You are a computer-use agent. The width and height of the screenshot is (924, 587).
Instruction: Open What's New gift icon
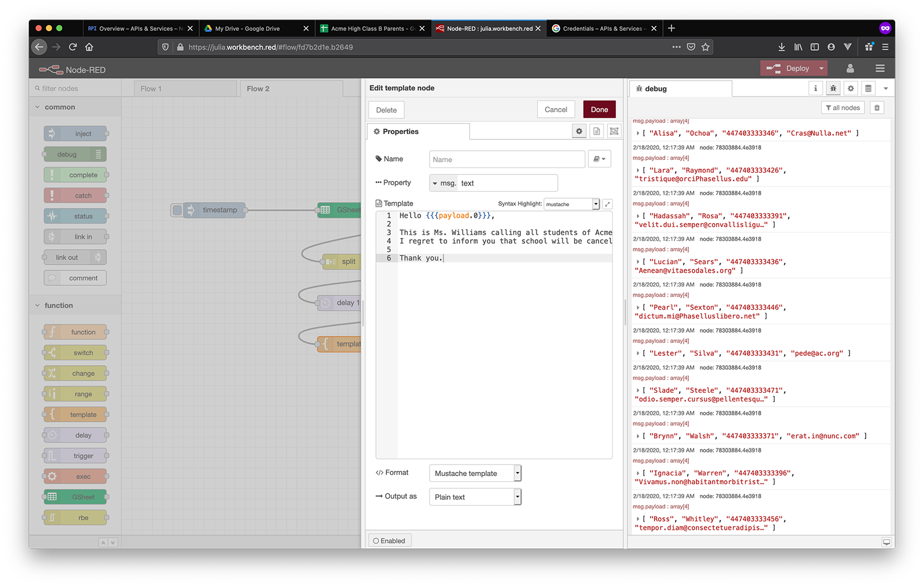869,47
